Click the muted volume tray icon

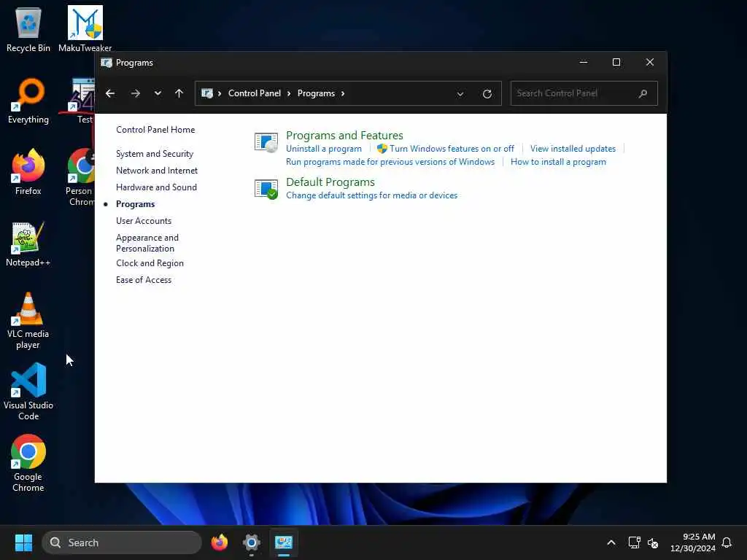pyautogui.click(x=653, y=542)
